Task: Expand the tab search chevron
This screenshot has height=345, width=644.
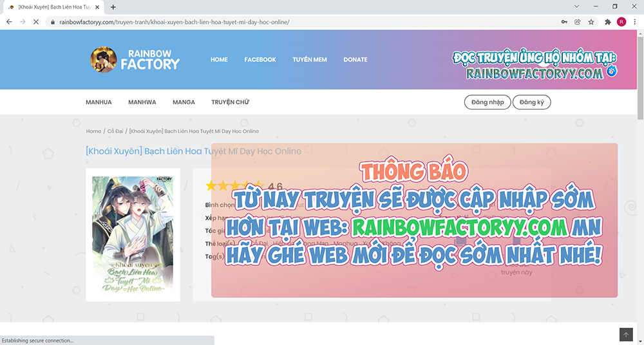Action: tap(576, 6)
